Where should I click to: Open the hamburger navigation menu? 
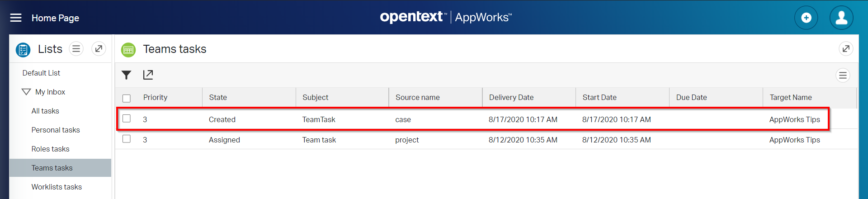click(x=16, y=18)
